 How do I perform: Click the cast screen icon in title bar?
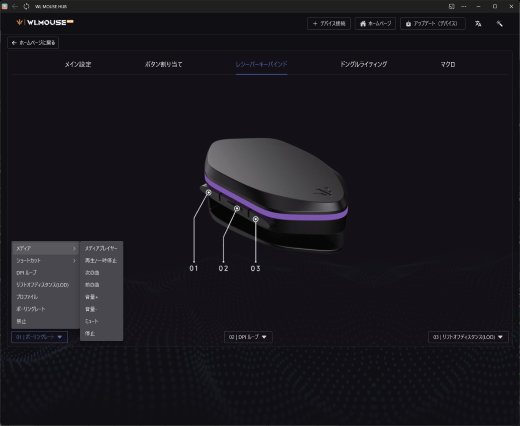452,6
